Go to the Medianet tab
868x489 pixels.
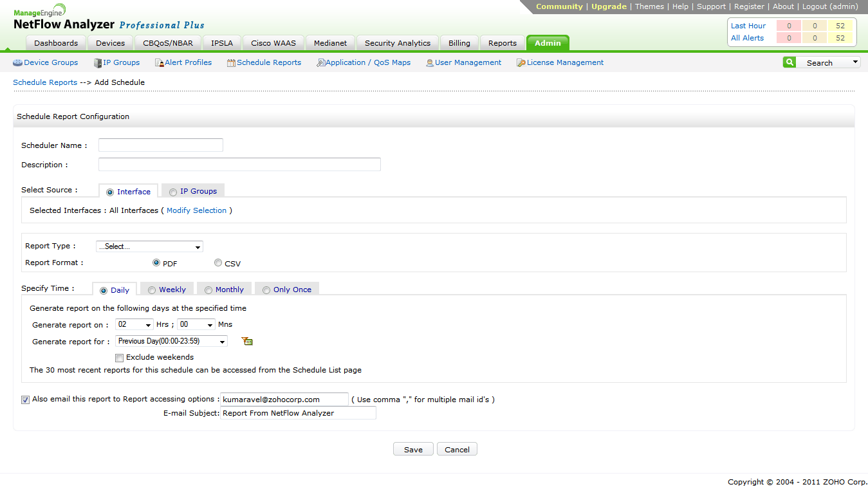click(x=330, y=43)
